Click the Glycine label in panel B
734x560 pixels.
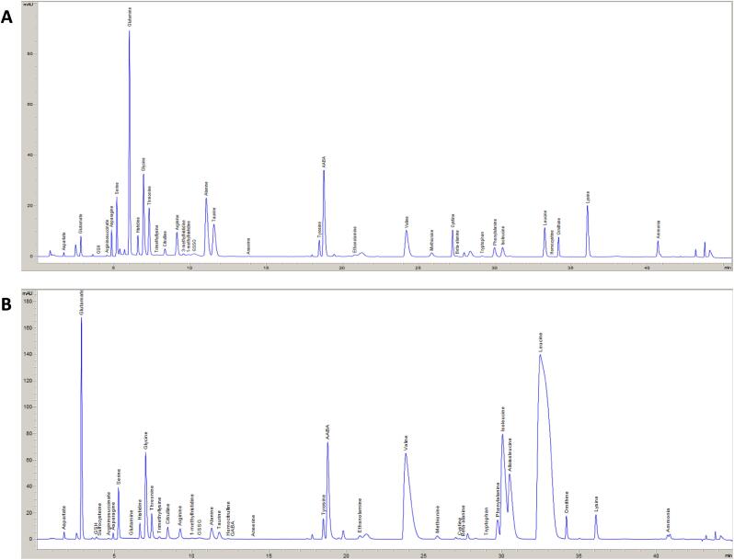click(146, 441)
